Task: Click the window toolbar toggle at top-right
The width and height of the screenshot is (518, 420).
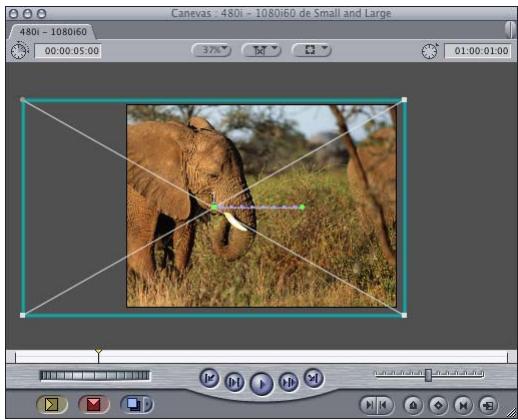Action: click(x=510, y=29)
